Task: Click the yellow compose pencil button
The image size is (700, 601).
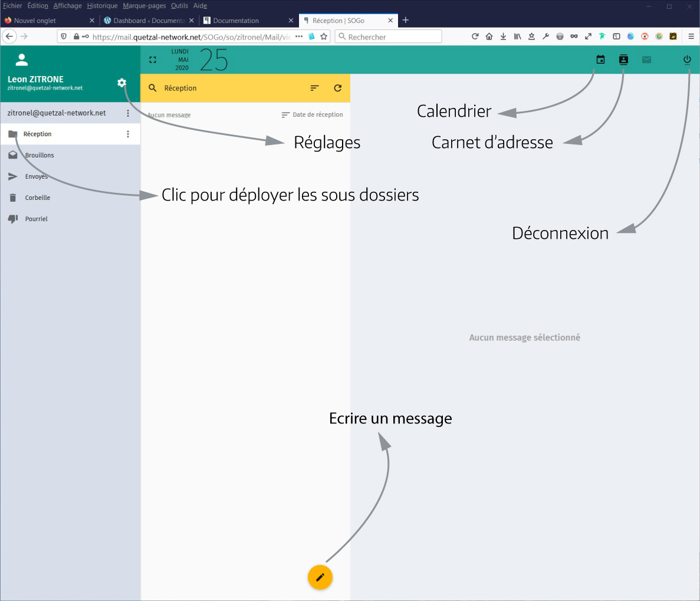Action: coord(320,577)
